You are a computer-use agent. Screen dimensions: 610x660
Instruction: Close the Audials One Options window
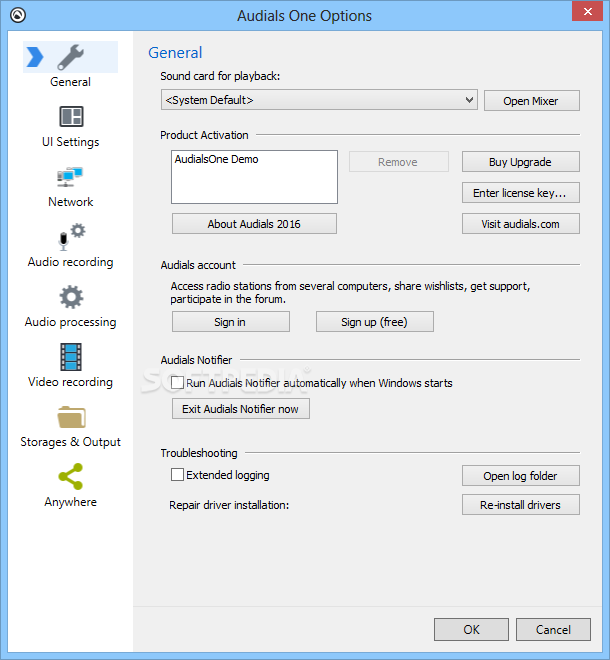(x=588, y=11)
